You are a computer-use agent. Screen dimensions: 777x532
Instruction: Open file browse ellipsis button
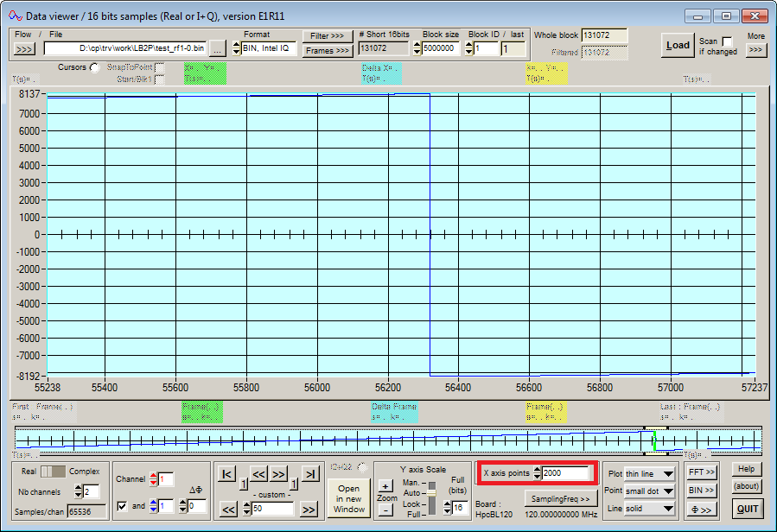point(218,48)
